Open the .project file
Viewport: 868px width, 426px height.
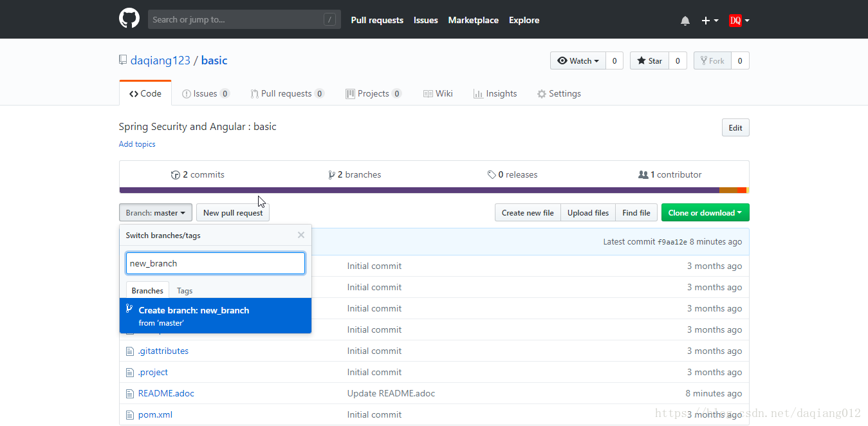click(153, 372)
